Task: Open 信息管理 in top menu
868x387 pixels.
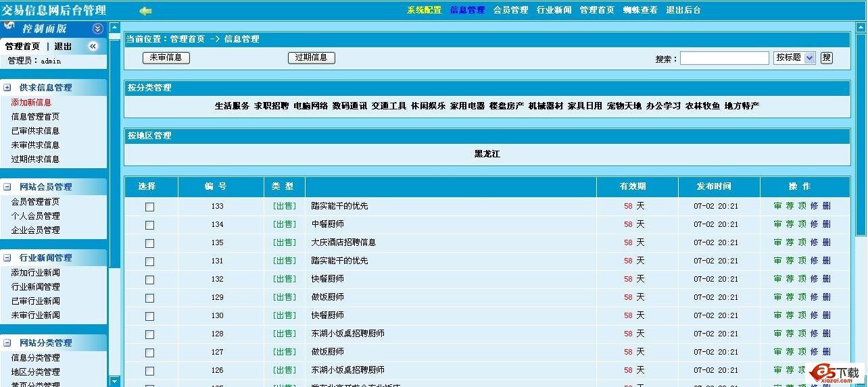Action: coord(467,10)
